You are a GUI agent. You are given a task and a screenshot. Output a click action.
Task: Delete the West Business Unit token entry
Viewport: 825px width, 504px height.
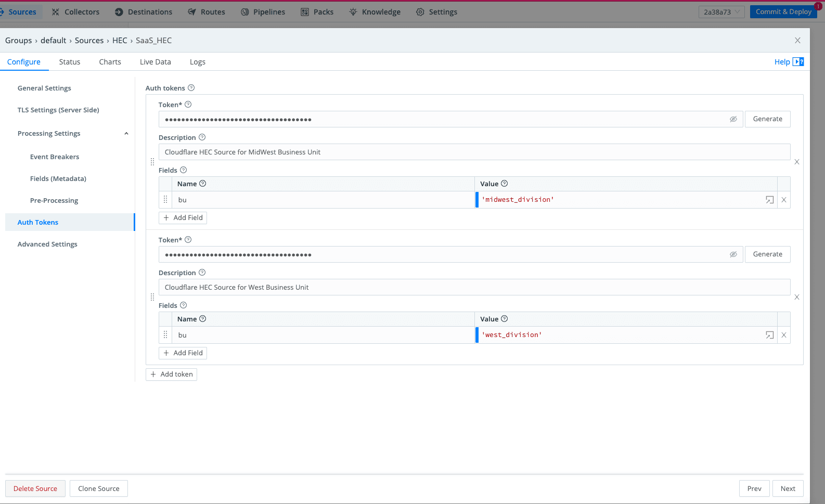797,297
